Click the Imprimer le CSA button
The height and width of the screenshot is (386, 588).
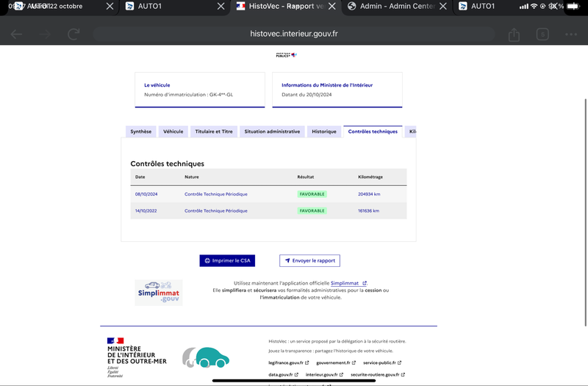(x=227, y=261)
